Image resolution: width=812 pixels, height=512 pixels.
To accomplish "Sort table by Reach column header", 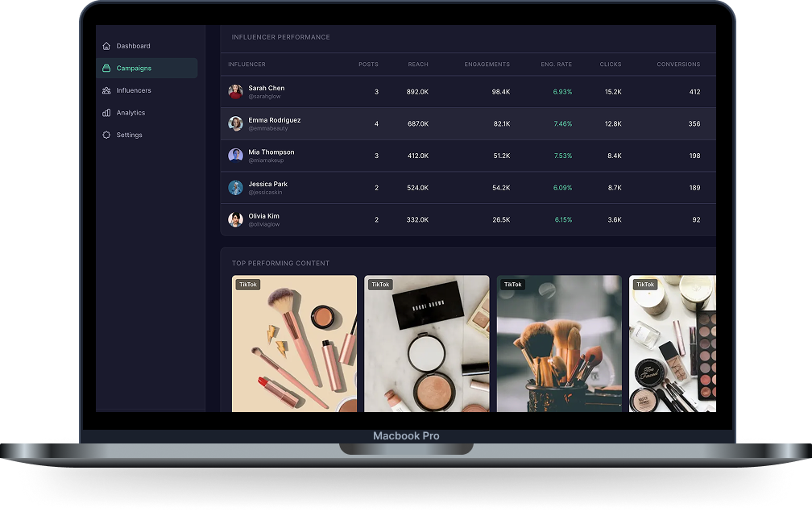I will (418, 65).
